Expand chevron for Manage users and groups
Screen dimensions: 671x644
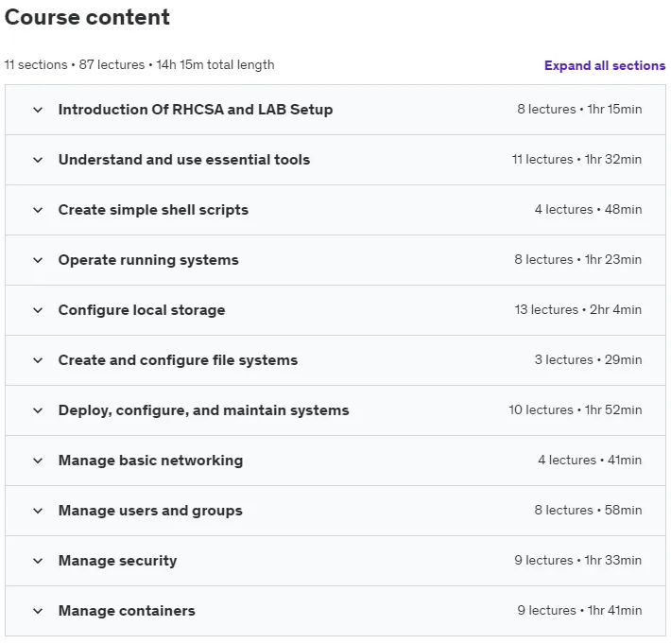[38, 511]
